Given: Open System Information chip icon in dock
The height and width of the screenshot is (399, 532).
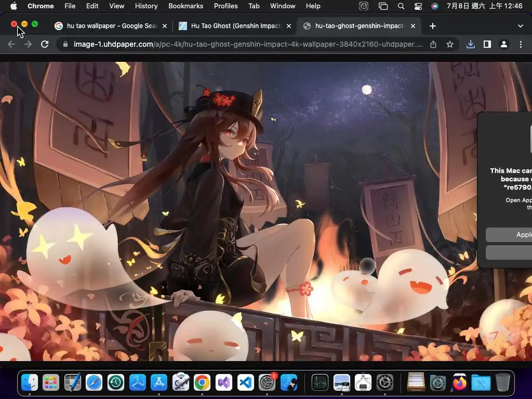Looking at the screenshot, I should coord(363,382).
